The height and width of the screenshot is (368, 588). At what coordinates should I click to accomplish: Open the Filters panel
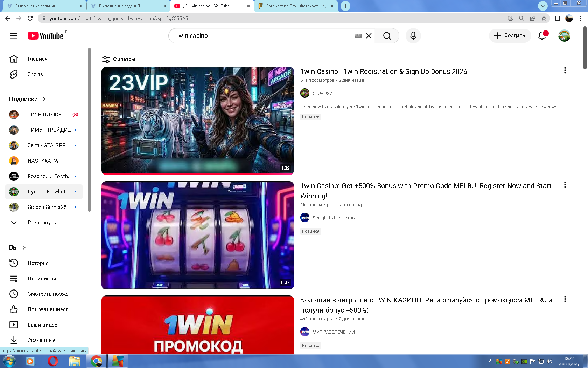119,59
